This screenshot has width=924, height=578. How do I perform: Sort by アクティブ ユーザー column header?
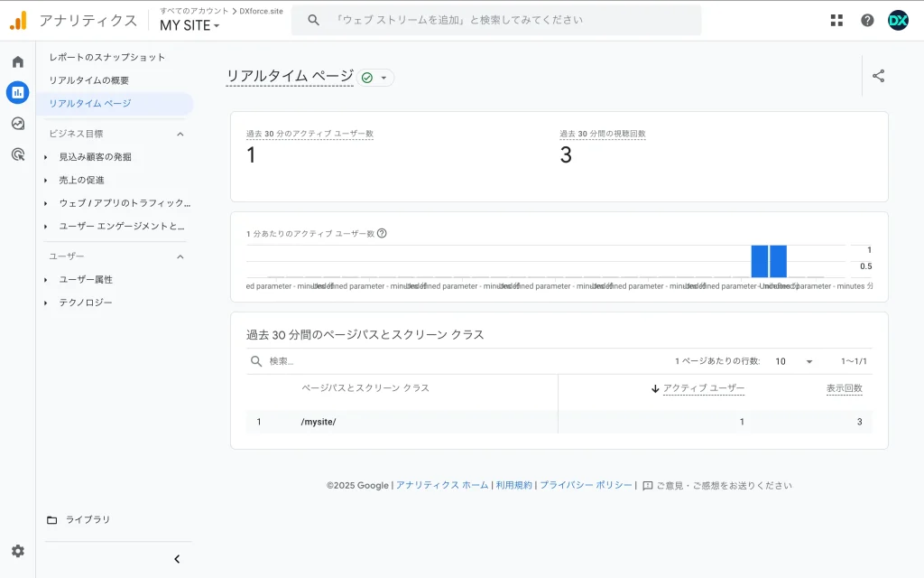point(703,388)
